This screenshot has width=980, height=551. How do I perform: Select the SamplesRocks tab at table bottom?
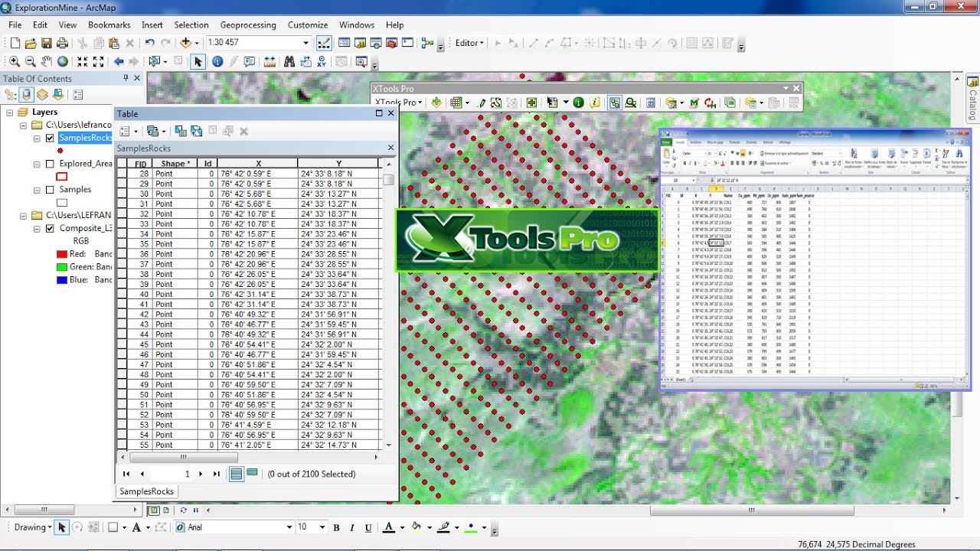pos(146,491)
